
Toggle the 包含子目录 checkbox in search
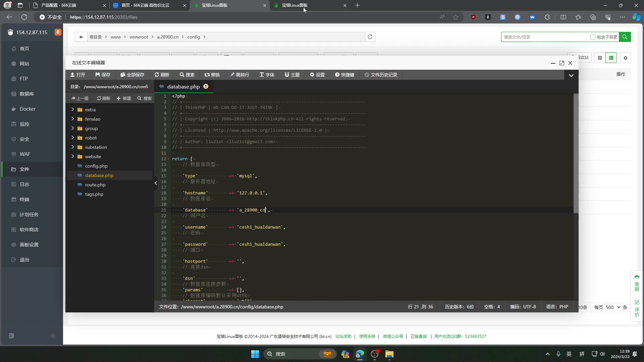point(593,37)
